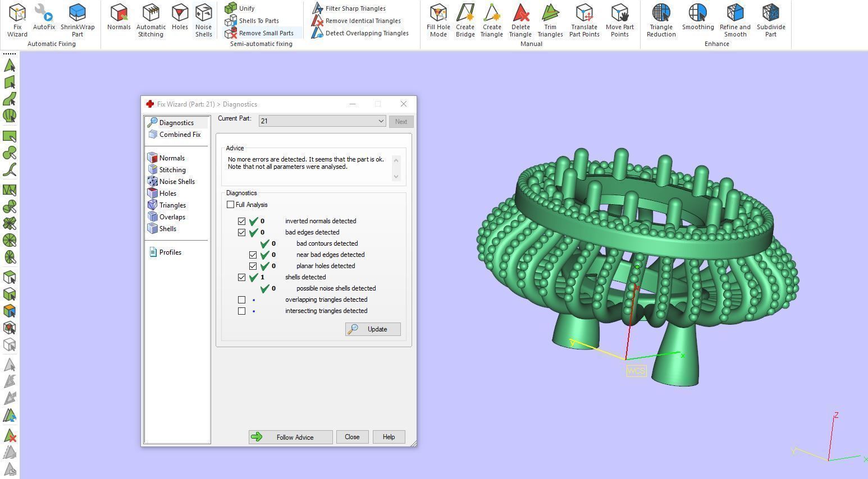Screen dimensions: 868x479
Task: Click the Advice text scroll down arrow
Action: 396,176
